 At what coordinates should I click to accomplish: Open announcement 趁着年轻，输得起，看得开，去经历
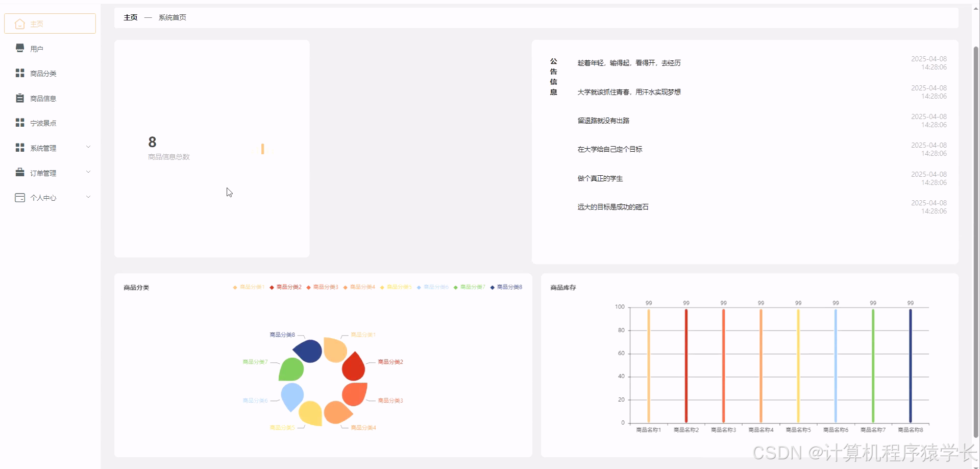tap(629, 63)
